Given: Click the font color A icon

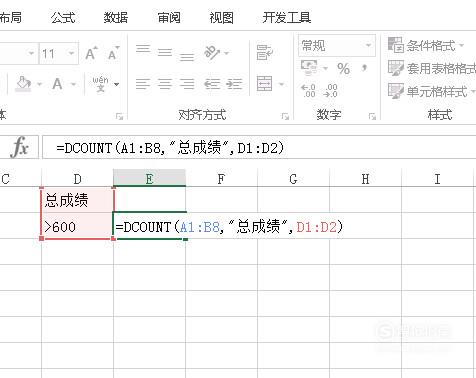Looking at the screenshot, I should click(57, 84).
